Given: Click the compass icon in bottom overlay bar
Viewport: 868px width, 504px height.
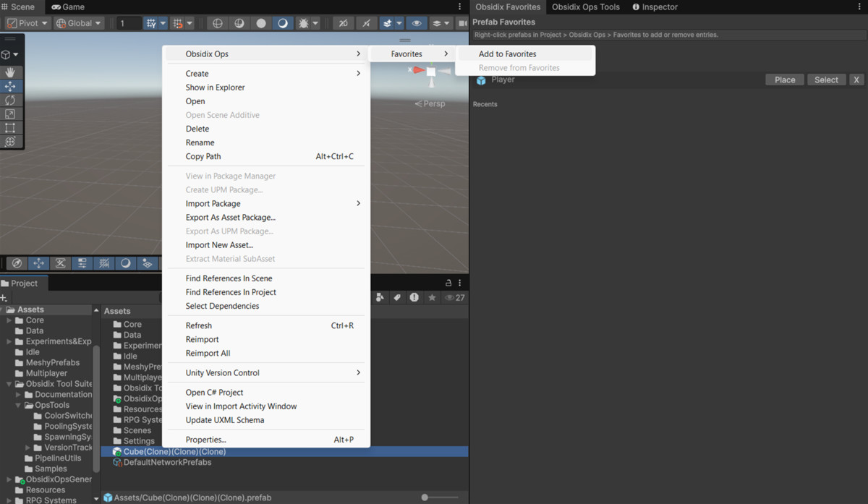Looking at the screenshot, I should (17, 263).
